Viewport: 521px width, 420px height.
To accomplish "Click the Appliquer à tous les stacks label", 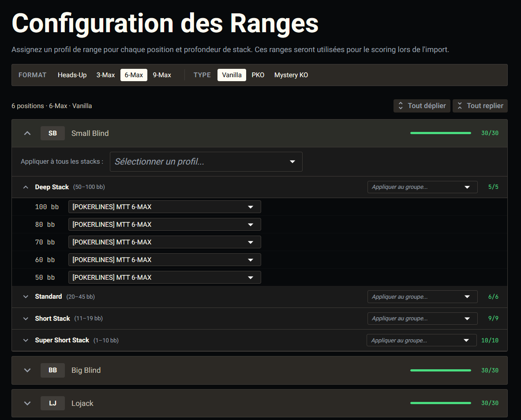I will [x=62, y=161].
